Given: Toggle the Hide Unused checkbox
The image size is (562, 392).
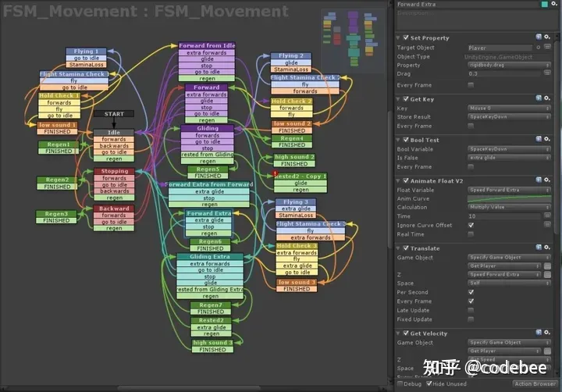Looking at the screenshot, I should (x=429, y=384).
